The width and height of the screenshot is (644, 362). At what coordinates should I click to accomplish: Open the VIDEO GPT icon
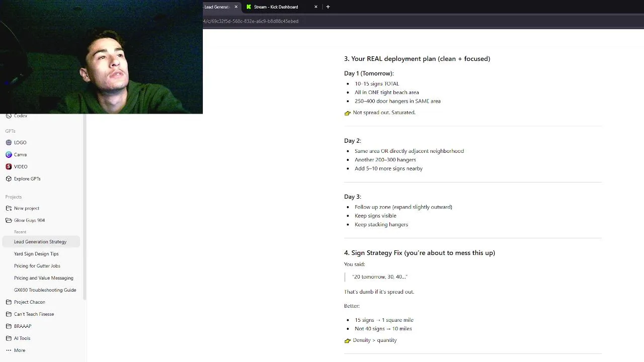point(9,166)
